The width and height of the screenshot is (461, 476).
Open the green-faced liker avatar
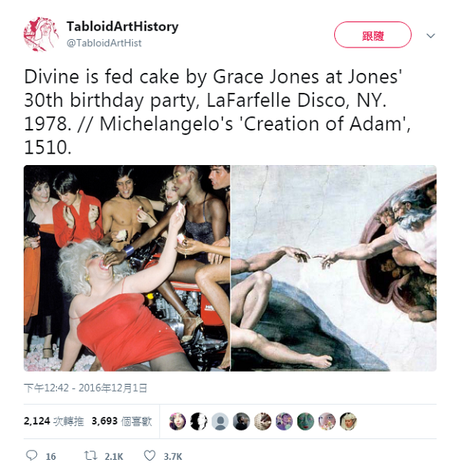tap(305, 421)
